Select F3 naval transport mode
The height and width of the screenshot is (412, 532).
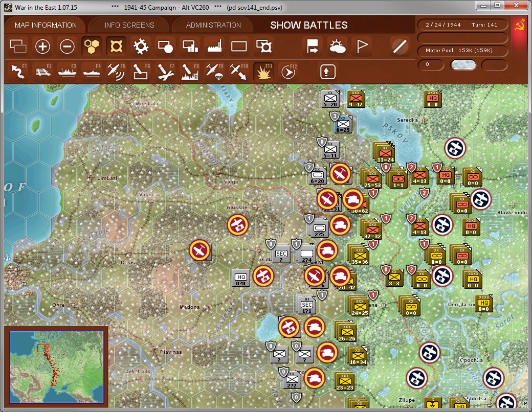click(67, 72)
